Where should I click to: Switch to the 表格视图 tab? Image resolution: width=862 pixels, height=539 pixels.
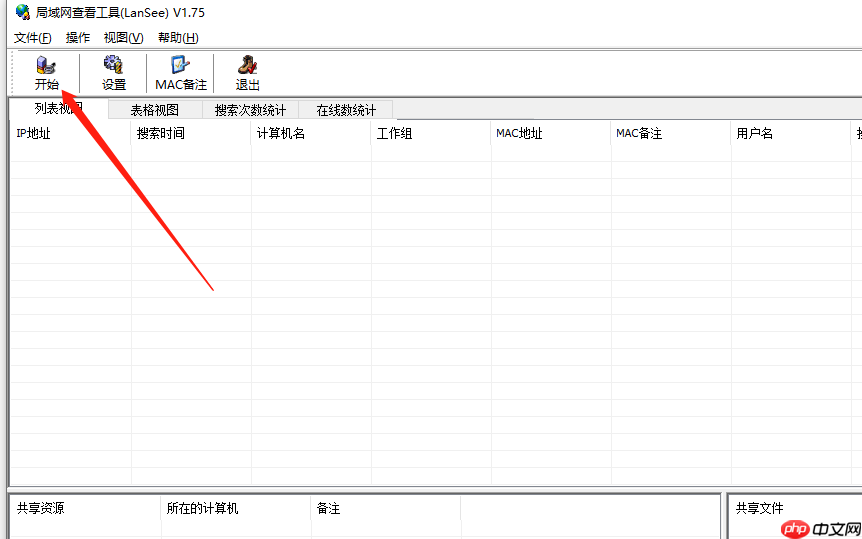tap(155, 110)
